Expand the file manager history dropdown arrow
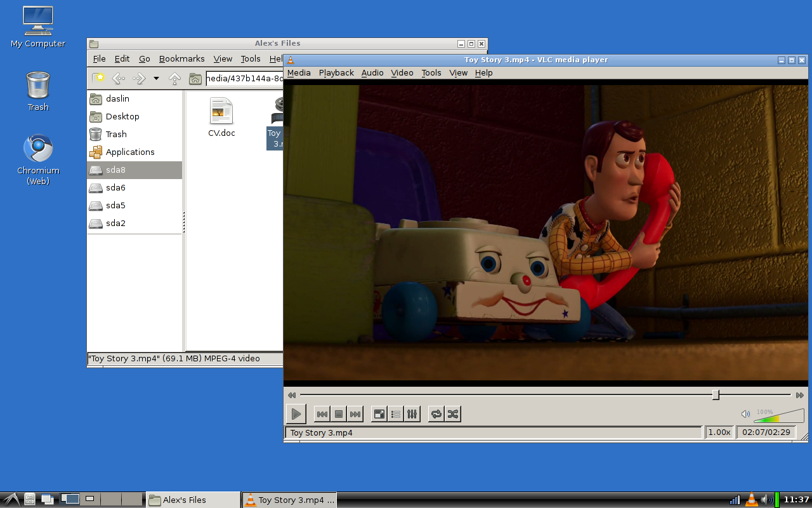812x508 pixels. pos(156,79)
